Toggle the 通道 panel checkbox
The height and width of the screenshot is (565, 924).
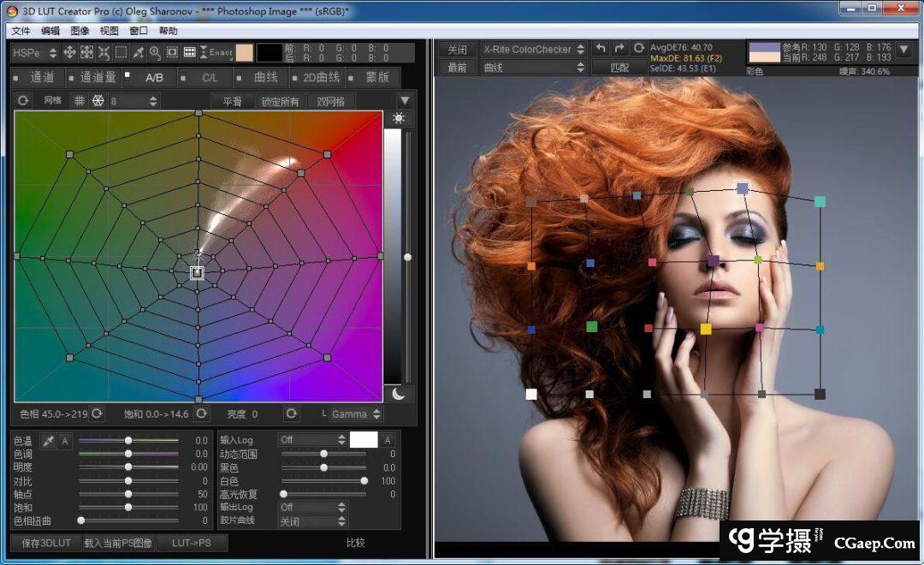tap(16, 77)
